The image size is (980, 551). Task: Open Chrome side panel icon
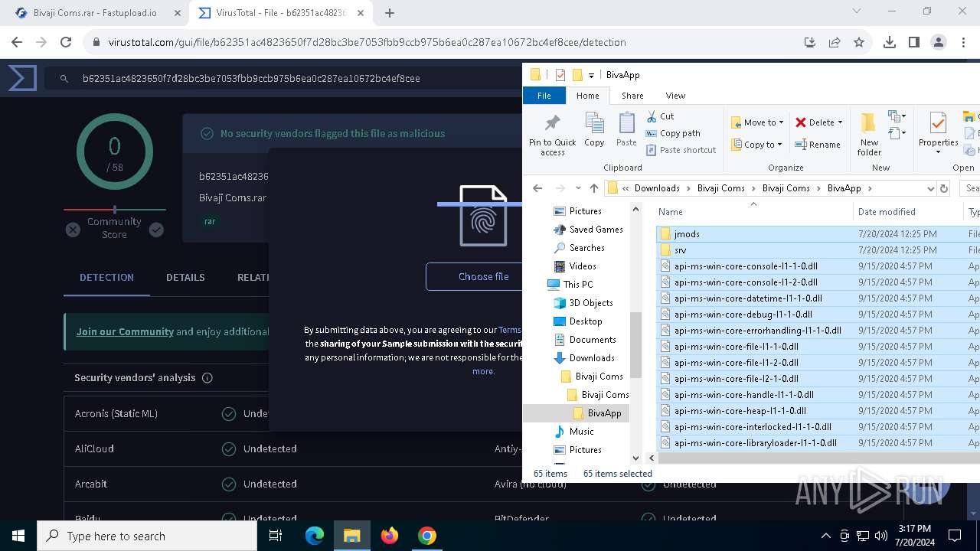pyautogui.click(x=913, y=42)
